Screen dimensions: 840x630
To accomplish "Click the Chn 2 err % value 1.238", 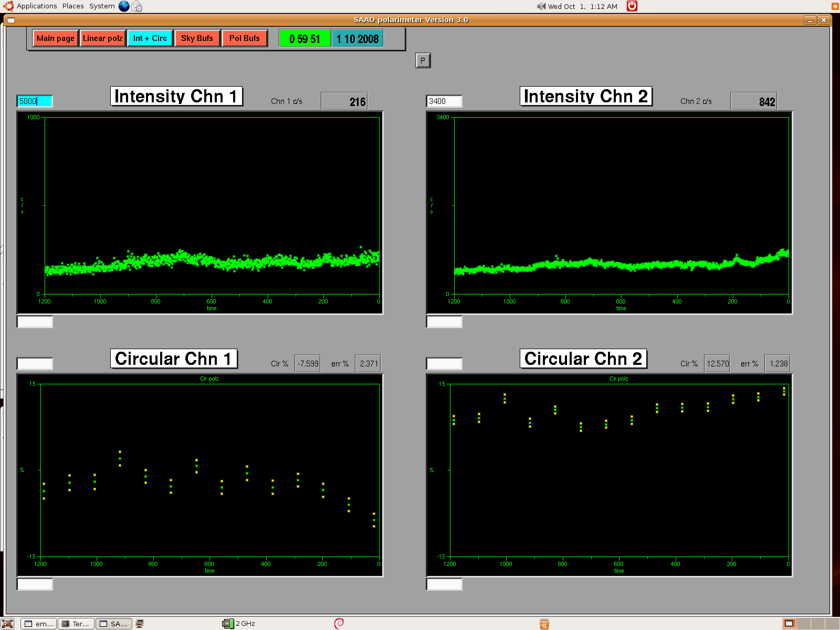I will (778, 363).
